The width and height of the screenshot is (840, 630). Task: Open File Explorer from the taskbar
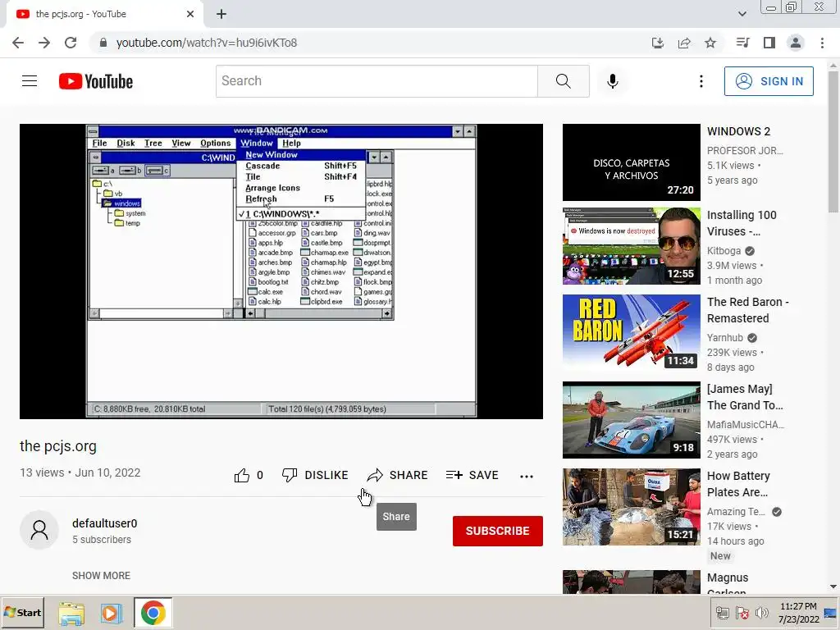71,613
